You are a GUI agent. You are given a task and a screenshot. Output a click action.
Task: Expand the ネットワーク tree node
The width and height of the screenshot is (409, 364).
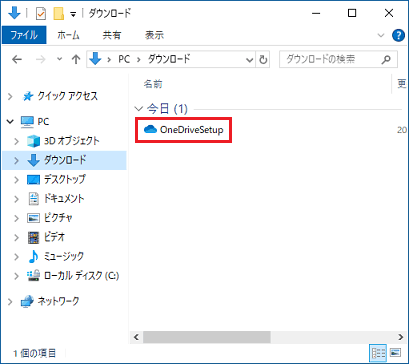click(x=10, y=302)
